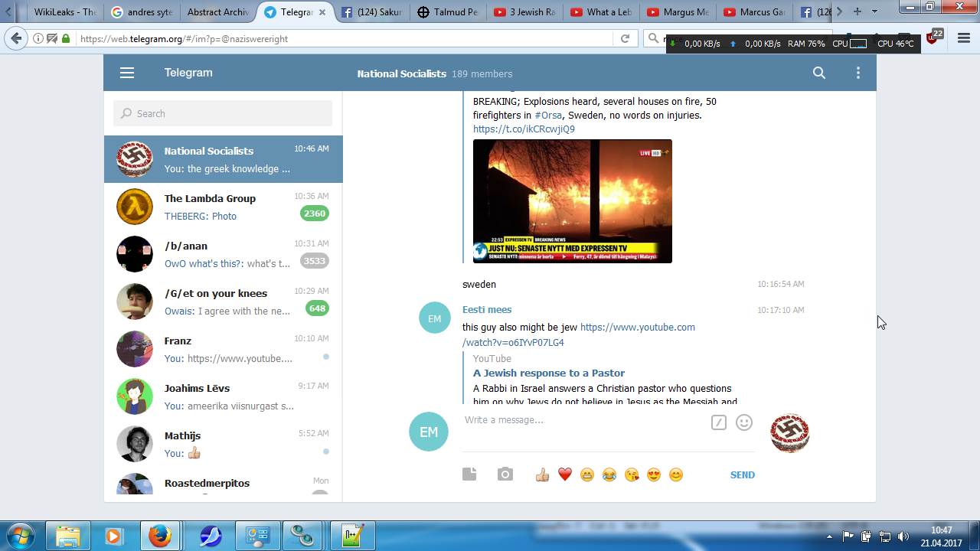Show hidden system tray icons
The image size is (980, 551).
[830, 536]
